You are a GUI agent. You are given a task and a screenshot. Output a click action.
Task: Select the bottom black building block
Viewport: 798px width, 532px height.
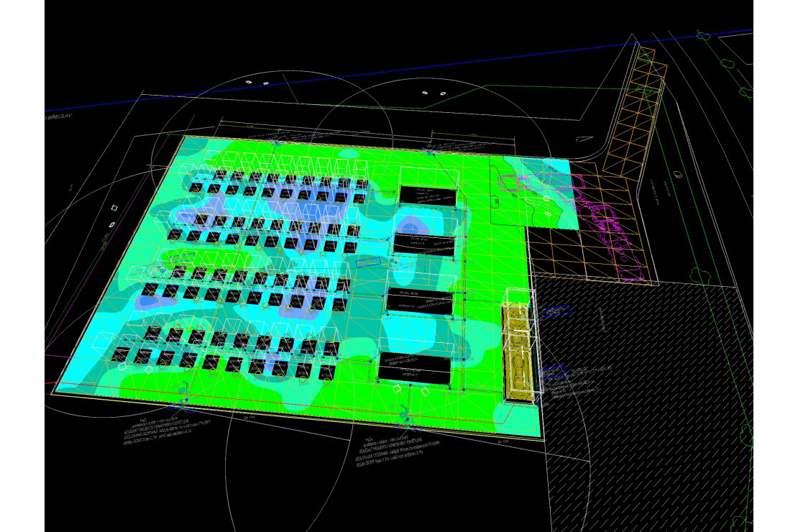click(415, 367)
